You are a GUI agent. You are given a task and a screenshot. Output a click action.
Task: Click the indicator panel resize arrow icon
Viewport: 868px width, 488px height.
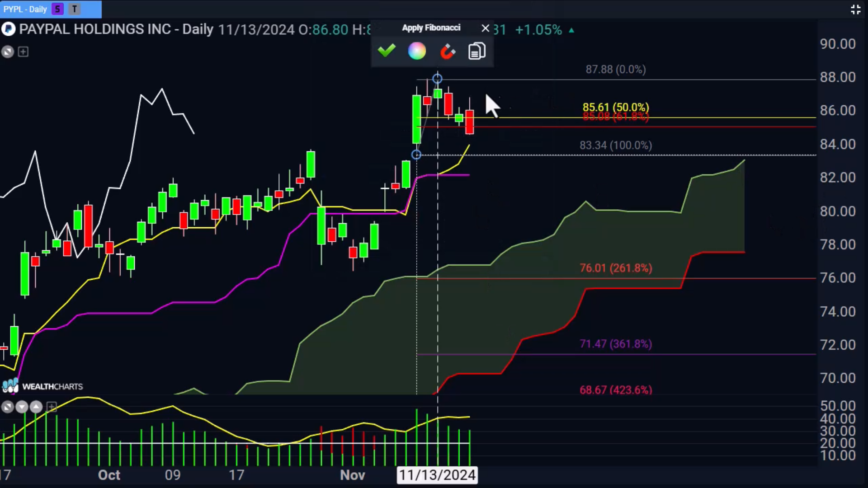pyautogui.click(x=7, y=407)
